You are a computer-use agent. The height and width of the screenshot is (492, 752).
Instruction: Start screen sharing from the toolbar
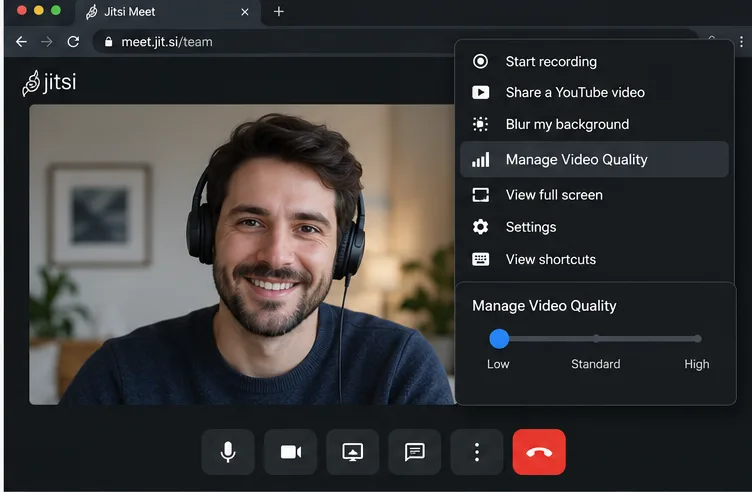click(352, 452)
